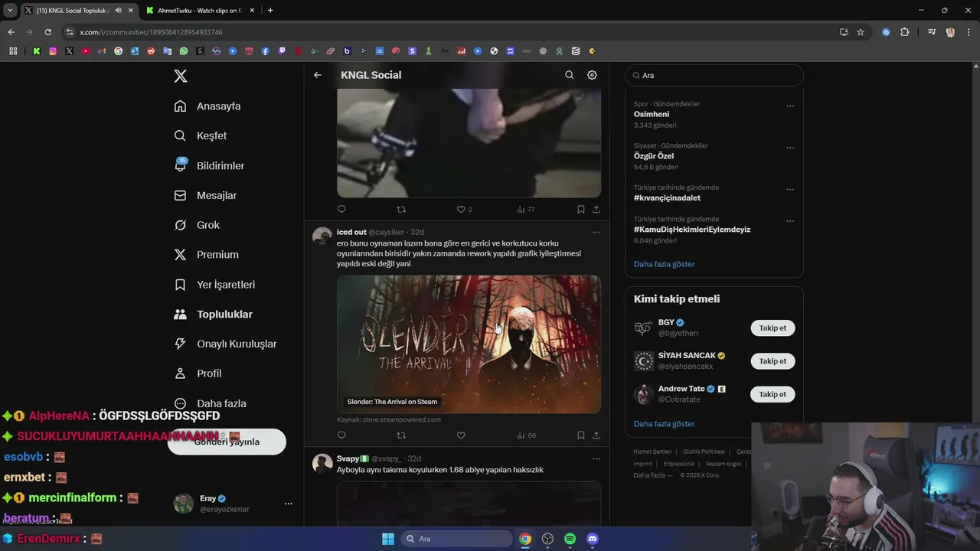Viewport: 980px width, 551px height.
Task: Open Gizlilik Politikası footer link
Action: (x=703, y=452)
